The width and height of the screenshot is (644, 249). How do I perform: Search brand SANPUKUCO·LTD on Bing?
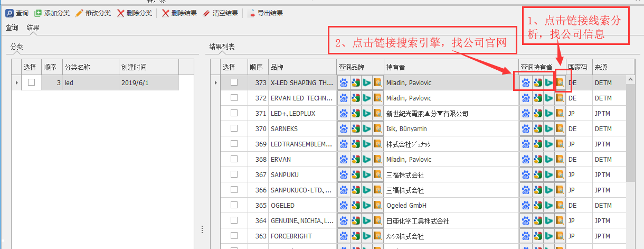[x=367, y=190]
